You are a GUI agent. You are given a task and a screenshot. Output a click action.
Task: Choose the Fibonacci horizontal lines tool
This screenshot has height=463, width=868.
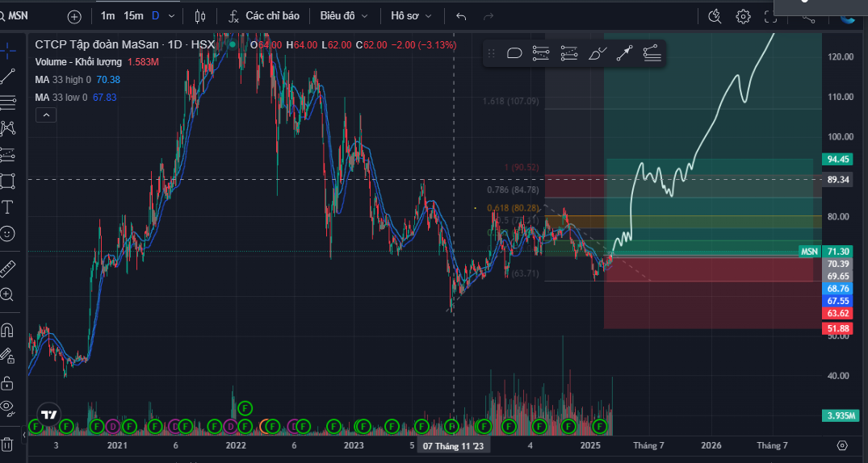[x=8, y=102]
